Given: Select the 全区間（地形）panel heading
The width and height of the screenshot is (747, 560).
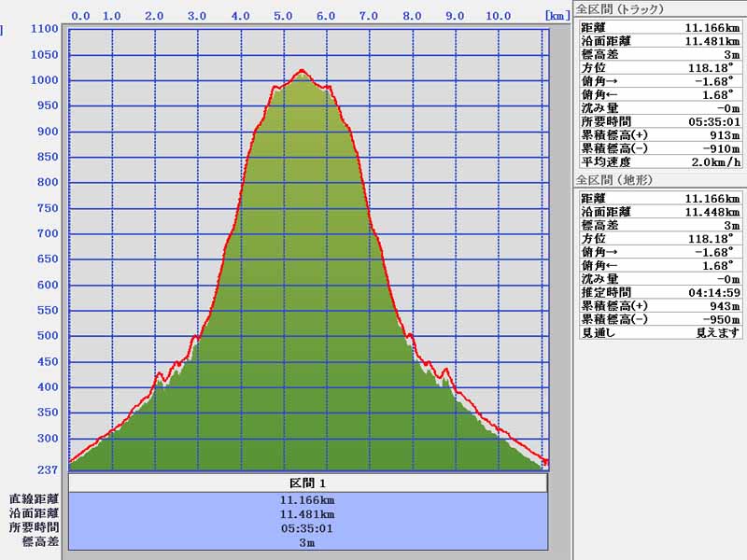Looking at the screenshot, I should click(x=613, y=179).
